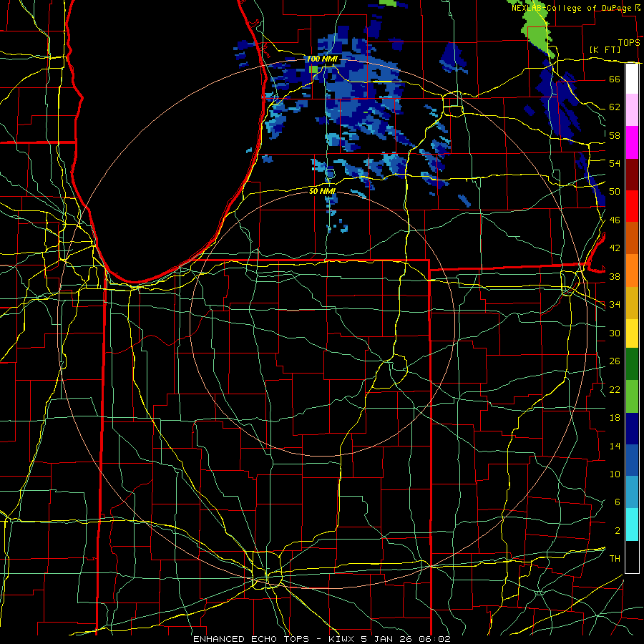Click the brown-orange swatch between 42 and 46
Screen dimensions: 644x644
tap(632, 238)
